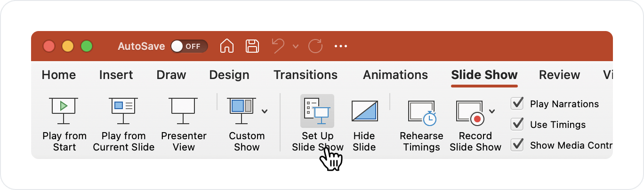Open the Animations tab
Screen dimensions: 644x190
point(395,75)
